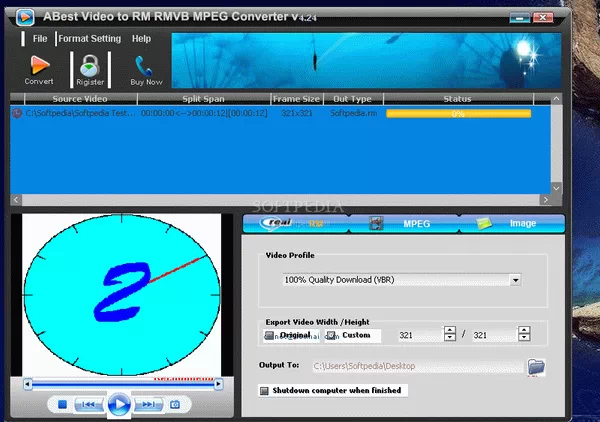Stop playback with the square stop button
The height and width of the screenshot is (422, 600).
[x=62, y=404]
